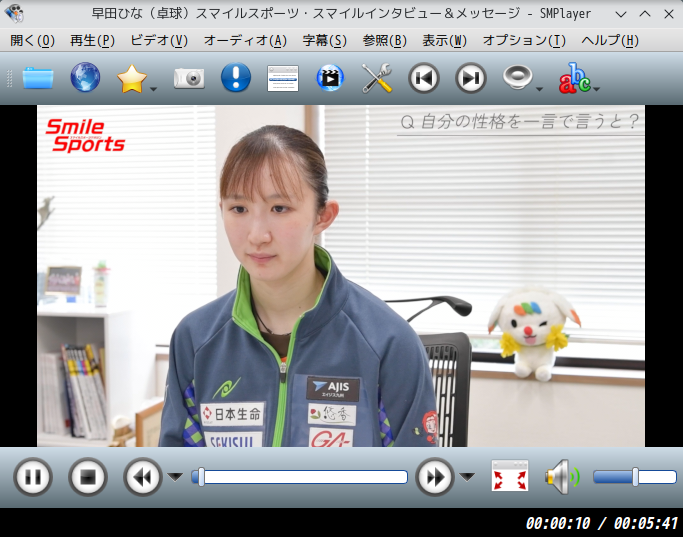The height and width of the screenshot is (537, 683).
Task: Click the 00:00:10 / 00:05:41 time display
Action: (602, 523)
